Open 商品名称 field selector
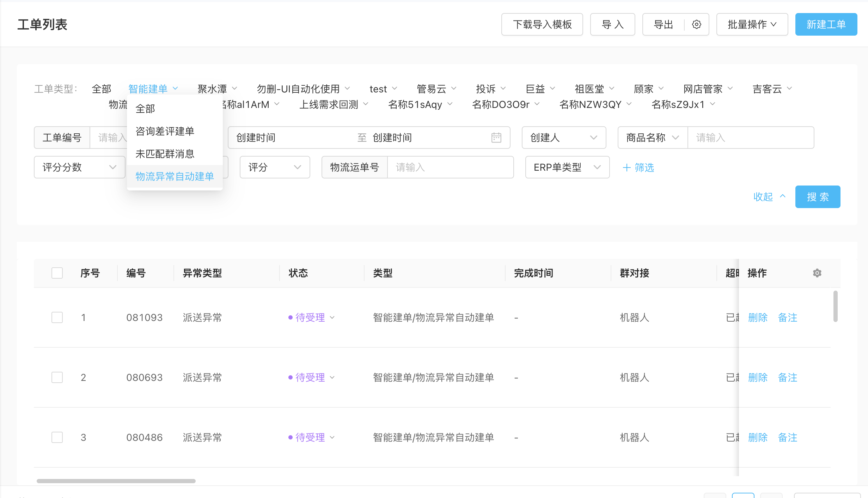This screenshot has height=498, width=868. pos(653,138)
